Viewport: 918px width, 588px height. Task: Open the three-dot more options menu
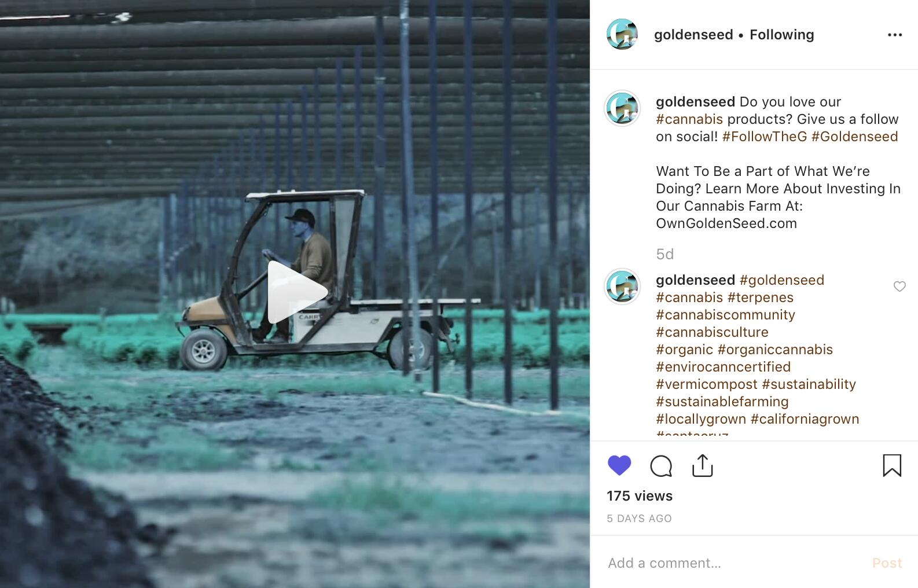point(894,35)
